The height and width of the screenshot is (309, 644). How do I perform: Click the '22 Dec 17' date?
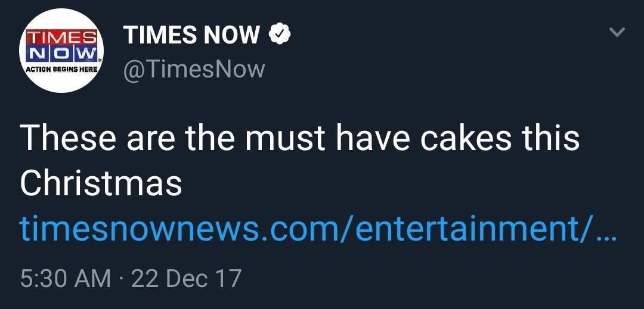[x=186, y=279]
